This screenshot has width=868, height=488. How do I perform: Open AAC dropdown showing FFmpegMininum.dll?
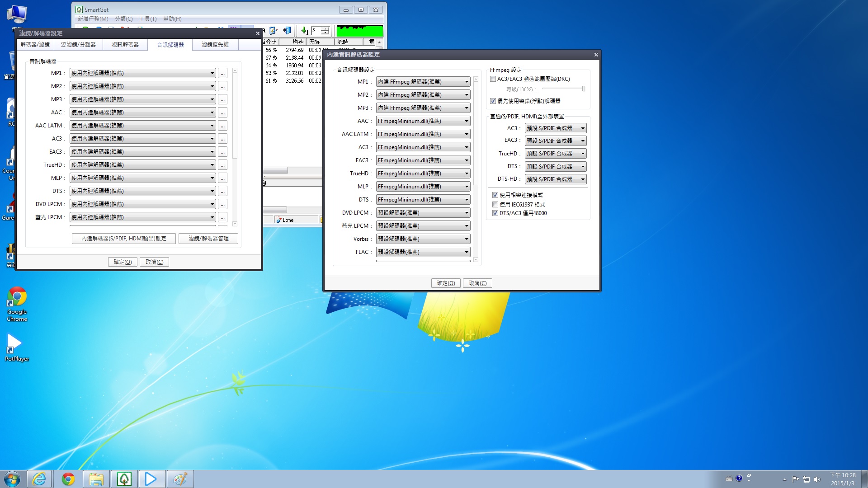click(x=423, y=121)
